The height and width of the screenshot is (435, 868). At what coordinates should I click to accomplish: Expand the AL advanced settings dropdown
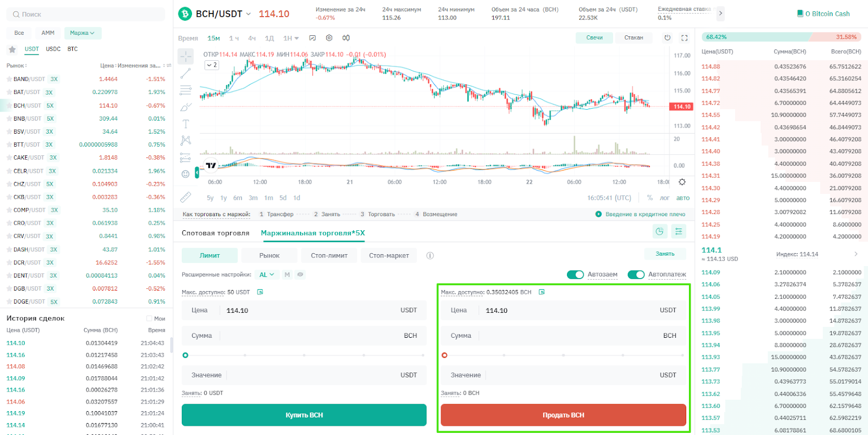(266, 275)
